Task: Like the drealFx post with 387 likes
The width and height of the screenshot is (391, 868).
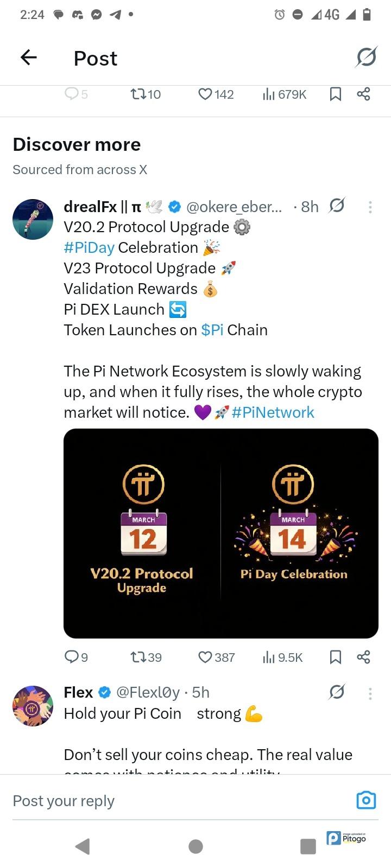Action: coord(205,657)
